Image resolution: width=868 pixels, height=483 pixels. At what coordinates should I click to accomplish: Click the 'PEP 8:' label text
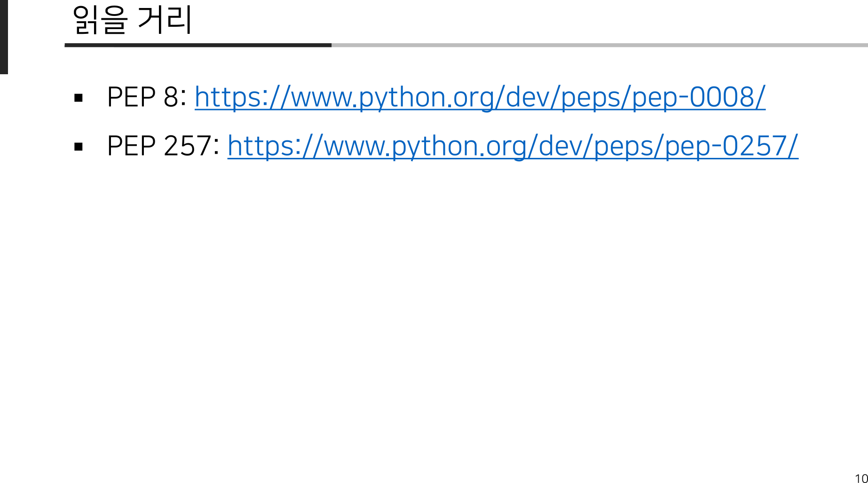point(147,97)
